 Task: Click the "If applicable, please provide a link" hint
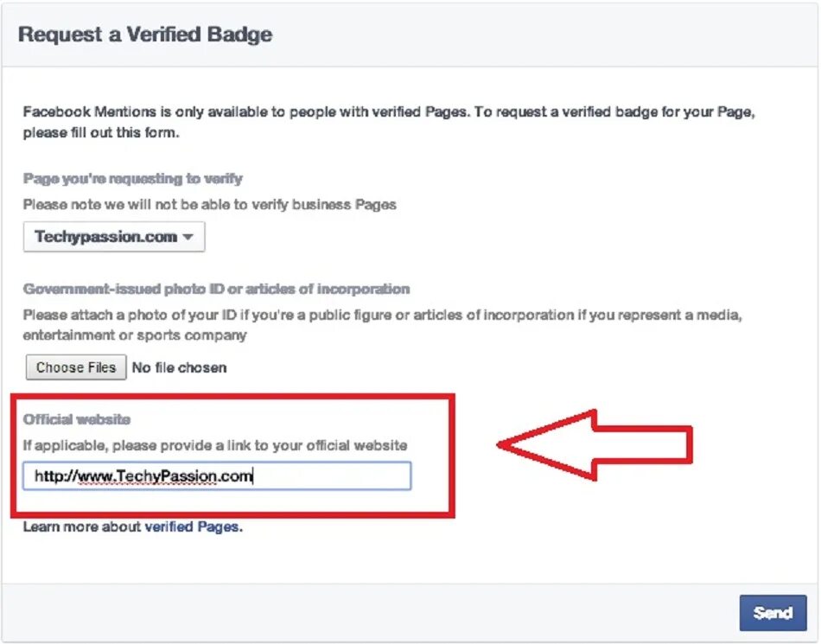214,445
